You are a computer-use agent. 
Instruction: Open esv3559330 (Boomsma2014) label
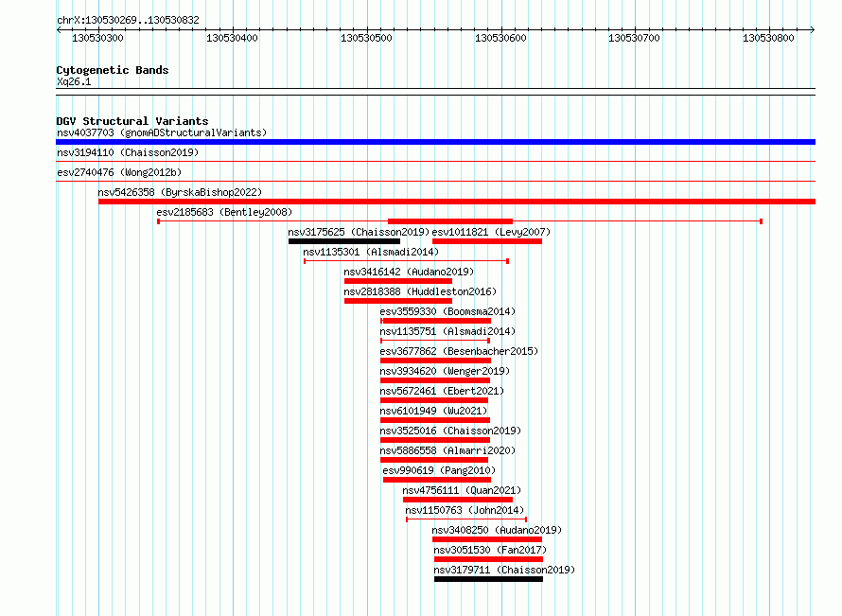pos(447,311)
